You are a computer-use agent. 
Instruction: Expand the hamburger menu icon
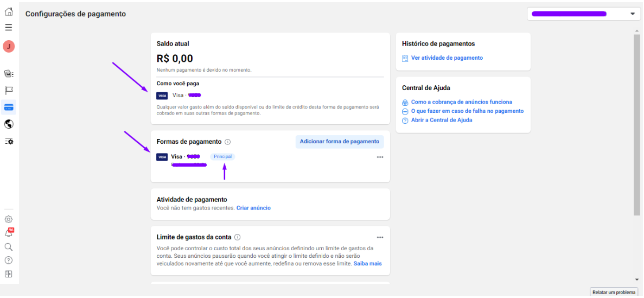click(9, 28)
